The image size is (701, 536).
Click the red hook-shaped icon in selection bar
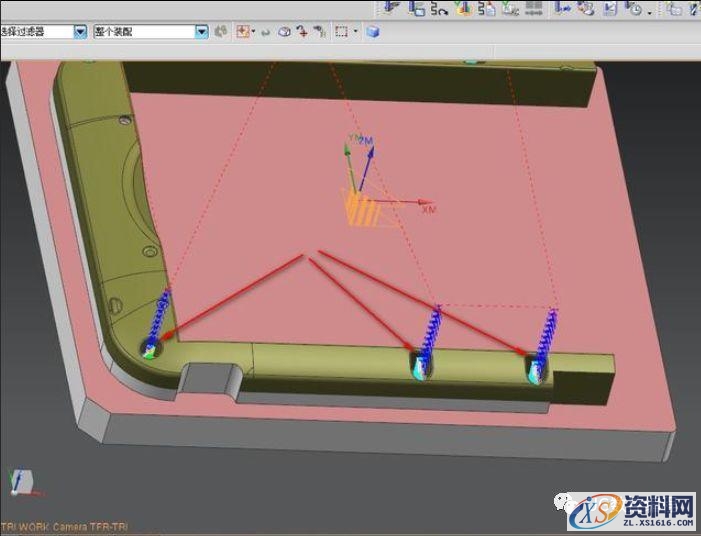(x=301, y=32)
